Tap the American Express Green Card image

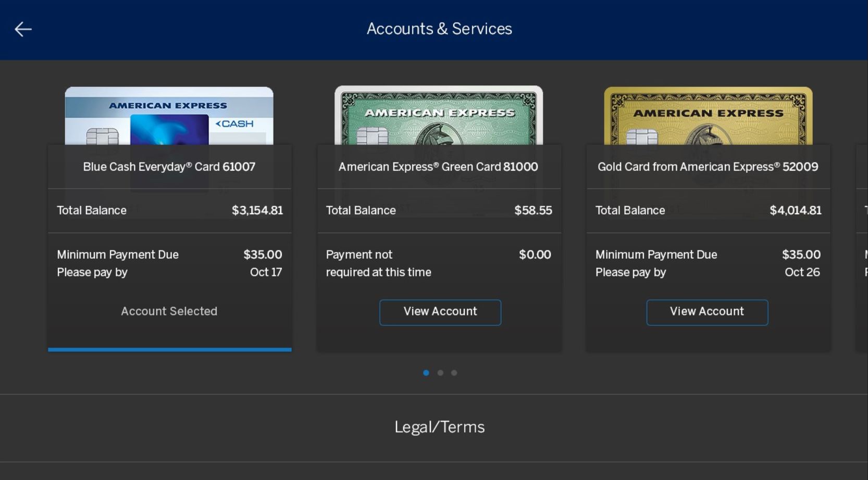coord(439,115)
